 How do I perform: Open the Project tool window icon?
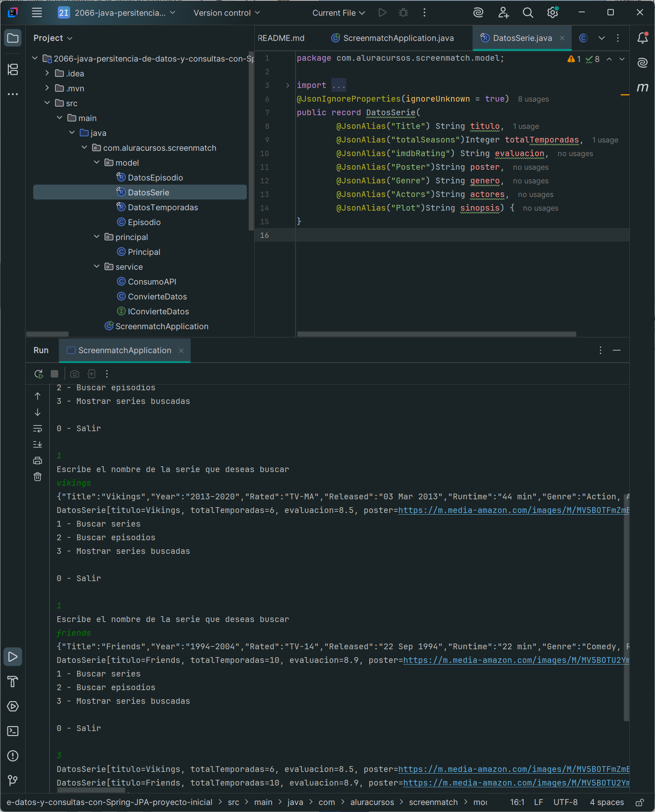point(13,38)
